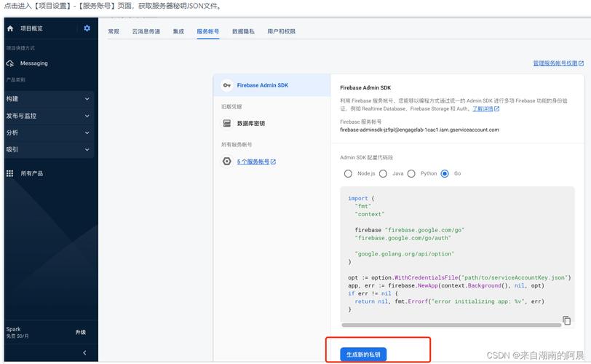Open Messaging in the sidebar
Viewport: 591px width, 364px height.
click(x=34, y=63)
